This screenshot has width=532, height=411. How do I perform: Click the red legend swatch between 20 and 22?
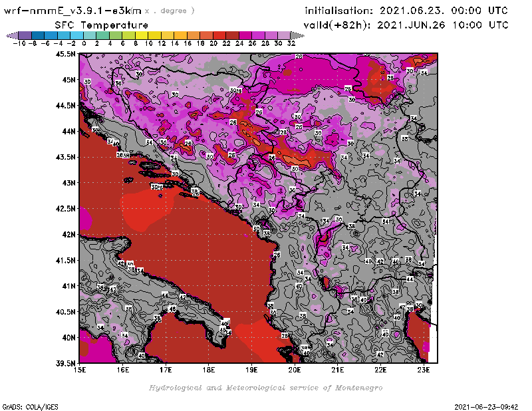tap(219, 35)
